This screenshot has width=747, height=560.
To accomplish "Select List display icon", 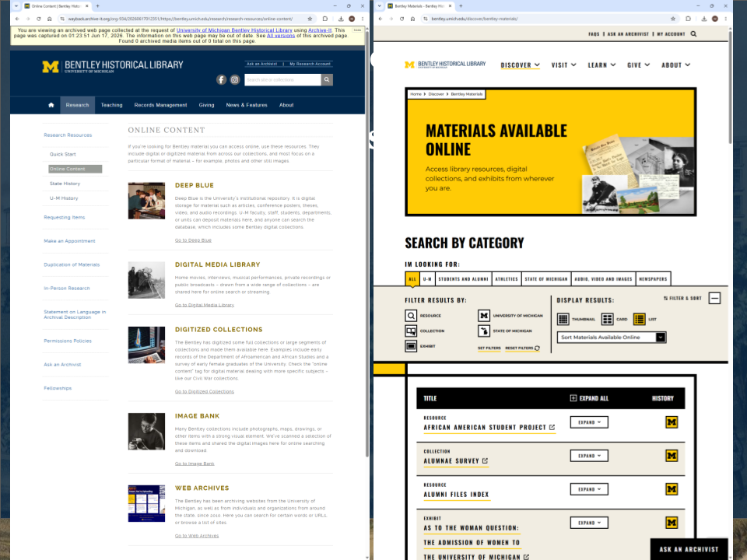I will click(x=640, y=319).
